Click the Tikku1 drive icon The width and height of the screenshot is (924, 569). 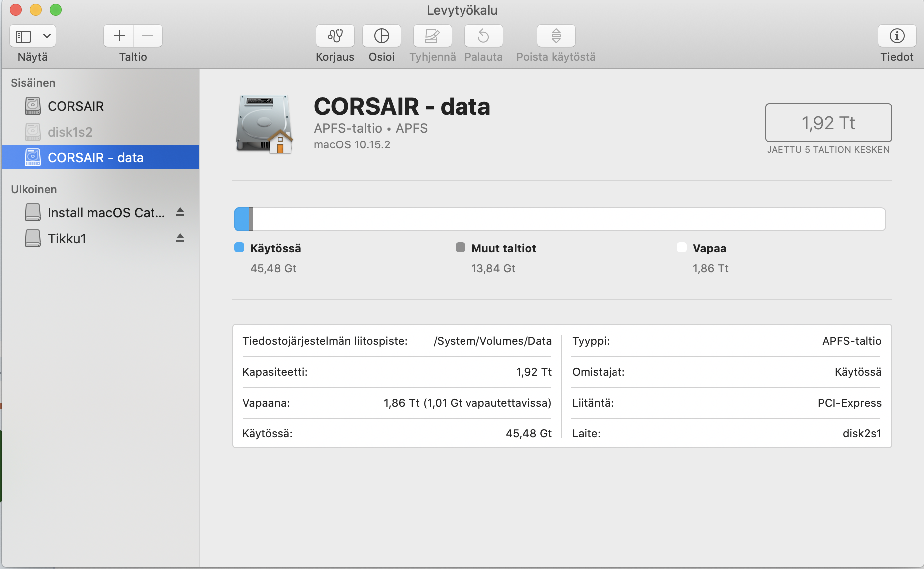[33, 238]
